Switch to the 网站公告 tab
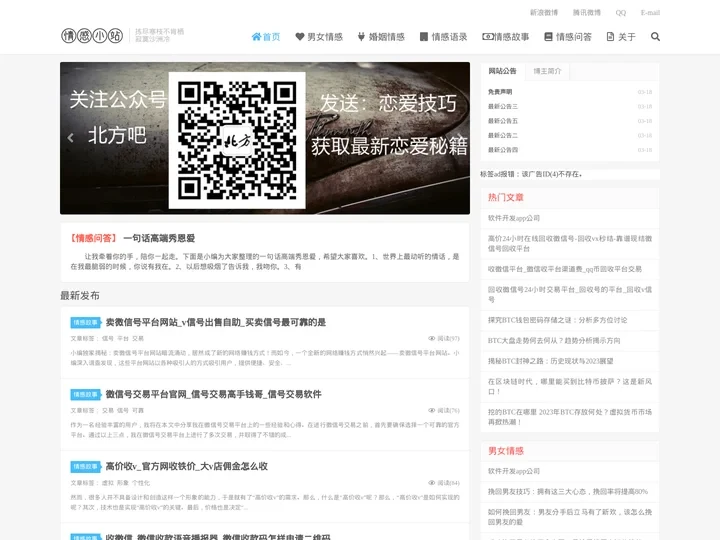 502,71
